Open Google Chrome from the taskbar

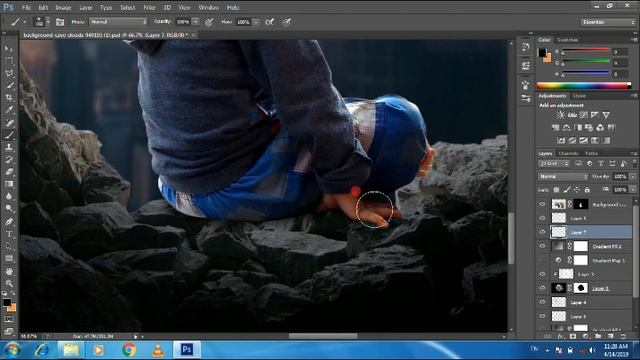click(x=129, y=350)
